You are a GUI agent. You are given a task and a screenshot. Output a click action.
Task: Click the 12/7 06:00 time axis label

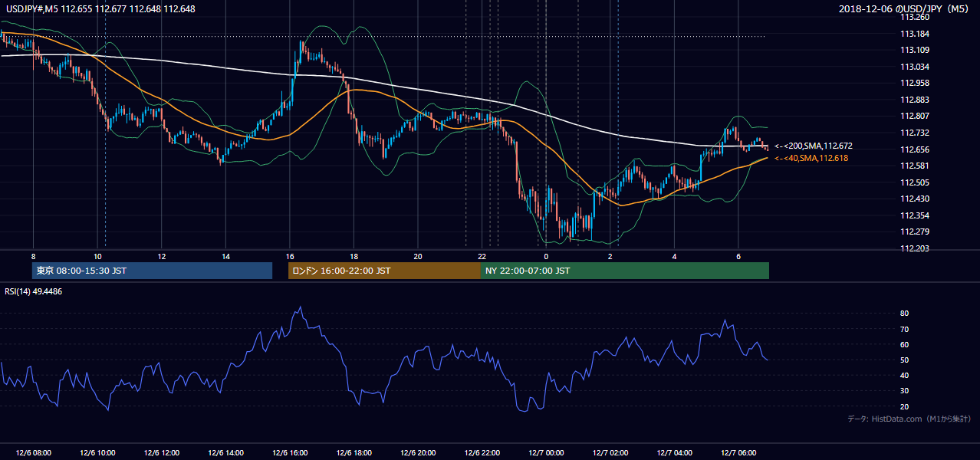pyautogui.click(x=739, y=453)
